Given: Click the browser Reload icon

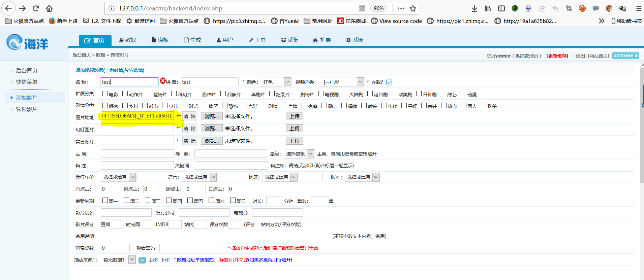Looking at the screenshot, I should (x=36, y=8).
